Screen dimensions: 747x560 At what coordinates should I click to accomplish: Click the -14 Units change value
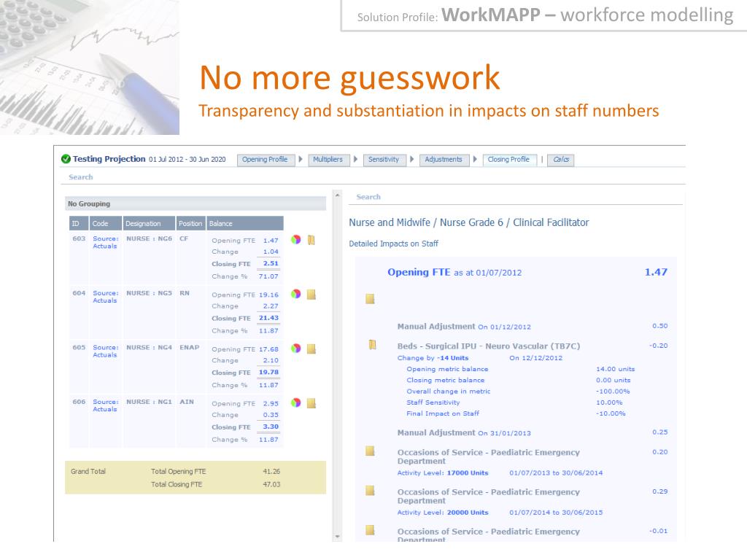point(452,357)
